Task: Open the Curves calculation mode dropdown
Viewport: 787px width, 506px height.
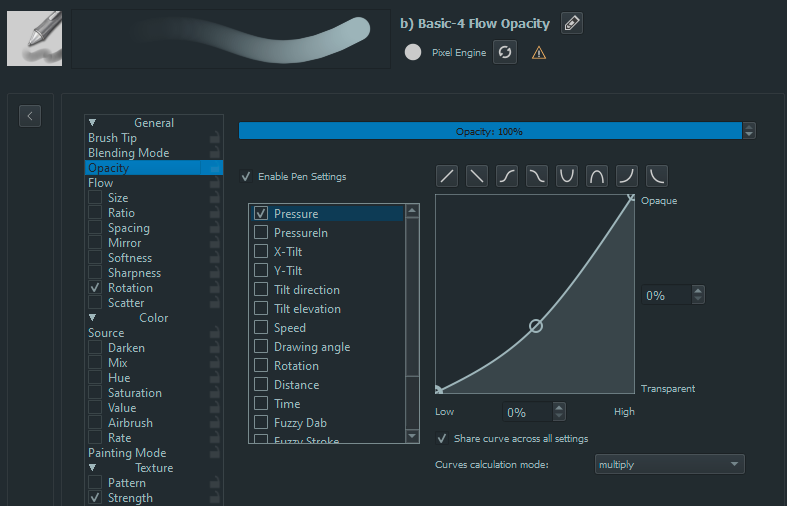Action: point(670,464)
